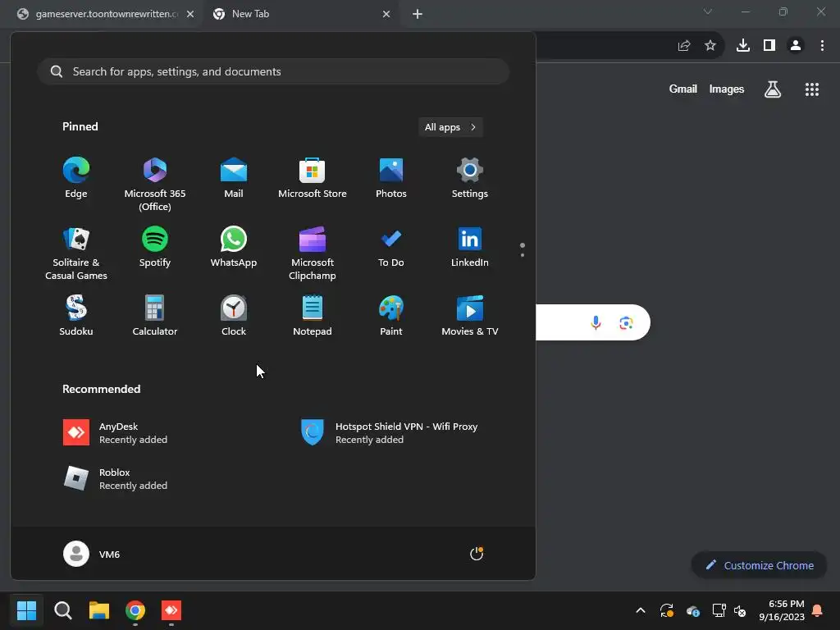Open the Calculator app
The width and height of the screenshot is (840, 630).
coord(155,316)
